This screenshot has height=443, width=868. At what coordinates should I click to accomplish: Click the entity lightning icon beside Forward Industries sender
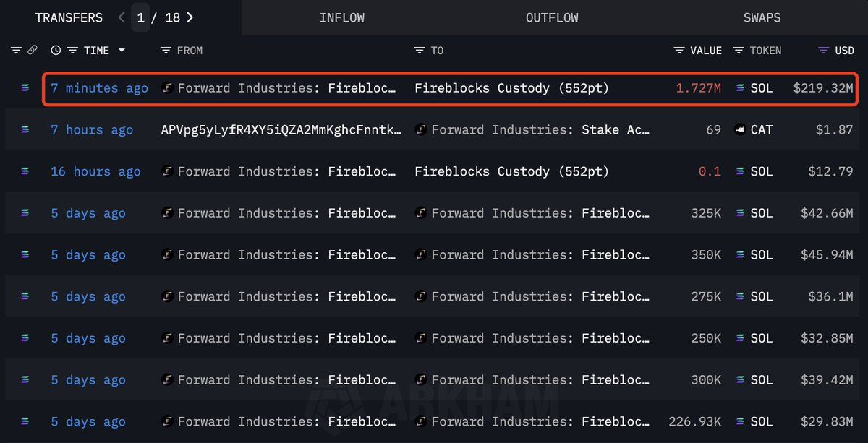click(x=167, y=88)
